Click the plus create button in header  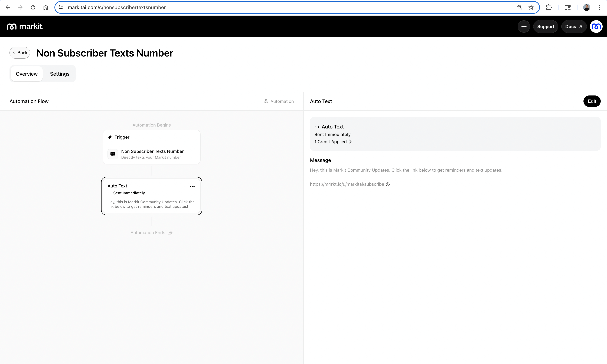[x=524, y=27]
